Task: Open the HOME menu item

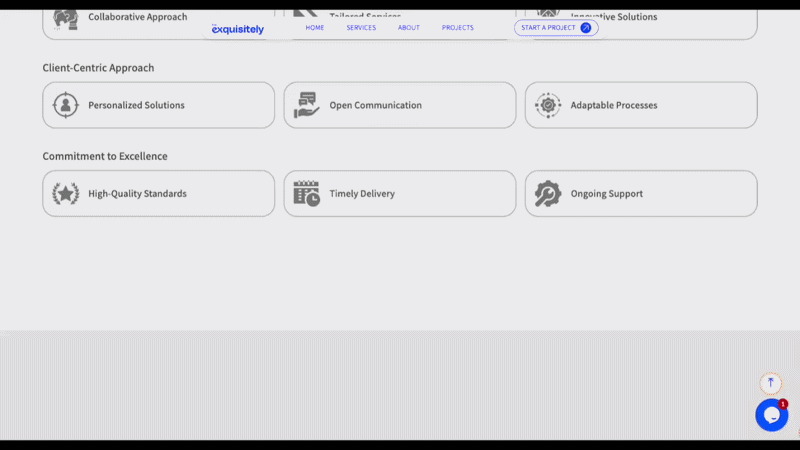Action: pos(315,28)
